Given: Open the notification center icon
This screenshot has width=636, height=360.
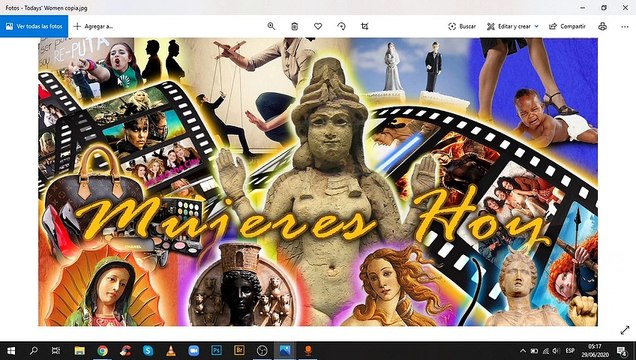Looking at the screenshot, I should [621, 351].
